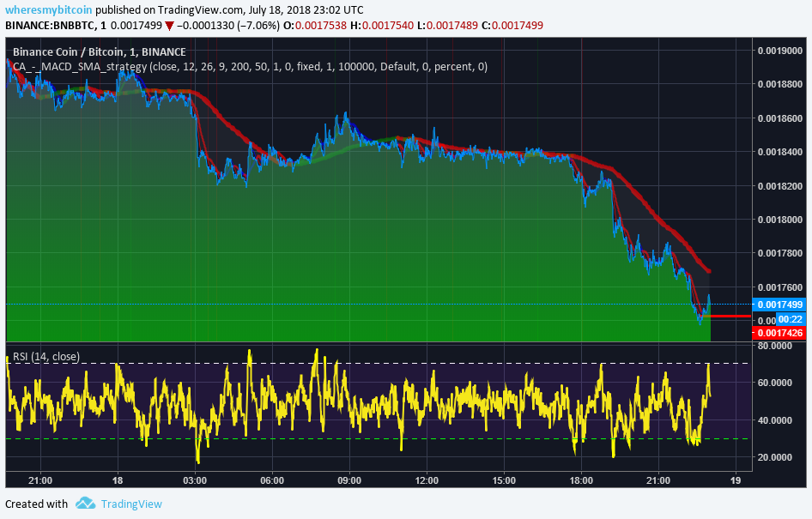The height and width of the screenshot is (519, 812).
Task: Open the wheresmybitcoin author link
Action: [49, 9]
